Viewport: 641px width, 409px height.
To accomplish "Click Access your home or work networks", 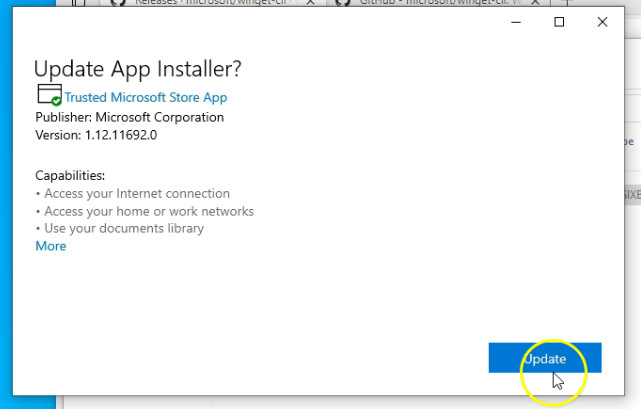I will click(x=149, y=211).
